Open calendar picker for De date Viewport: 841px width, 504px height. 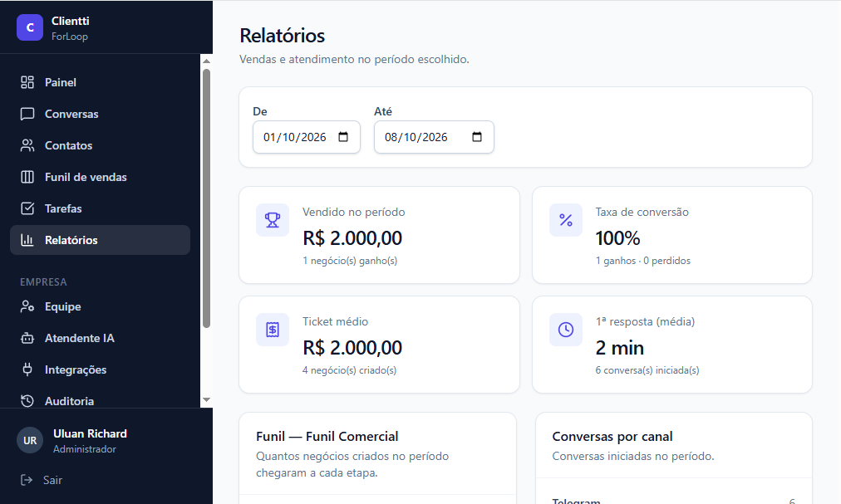click(343, 137)
